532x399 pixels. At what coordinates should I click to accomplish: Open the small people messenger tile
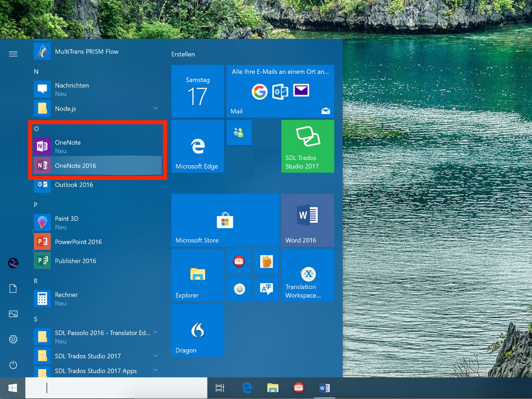point(239,133)
